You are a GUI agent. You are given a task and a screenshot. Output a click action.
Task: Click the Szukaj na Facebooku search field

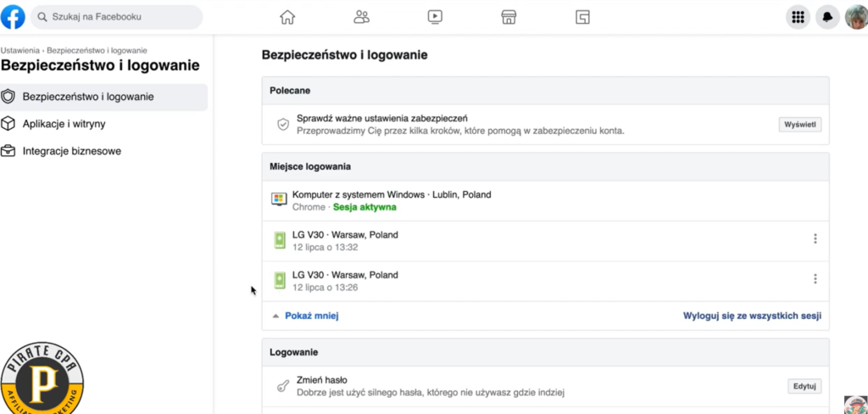click(117, 17)
